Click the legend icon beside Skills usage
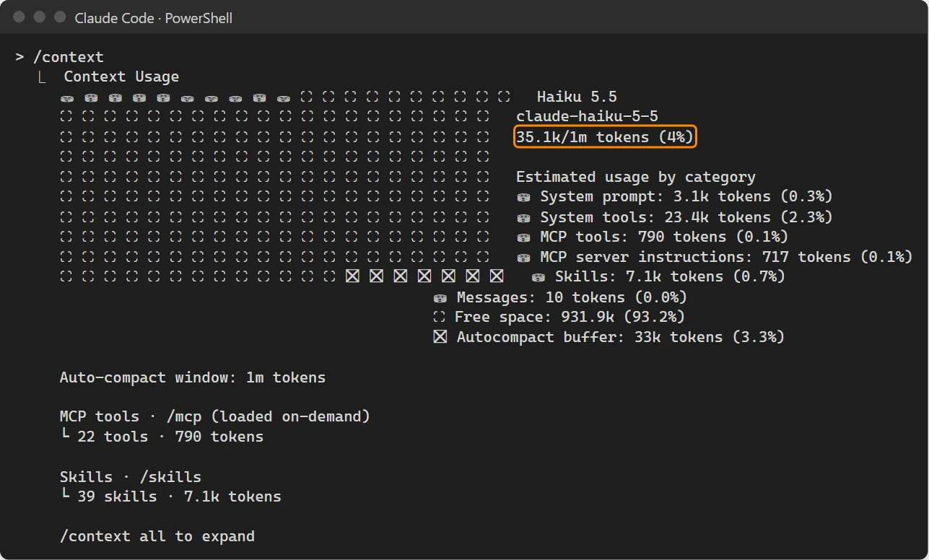This screenshot has height=560, width=929. (x=538, y=277)
